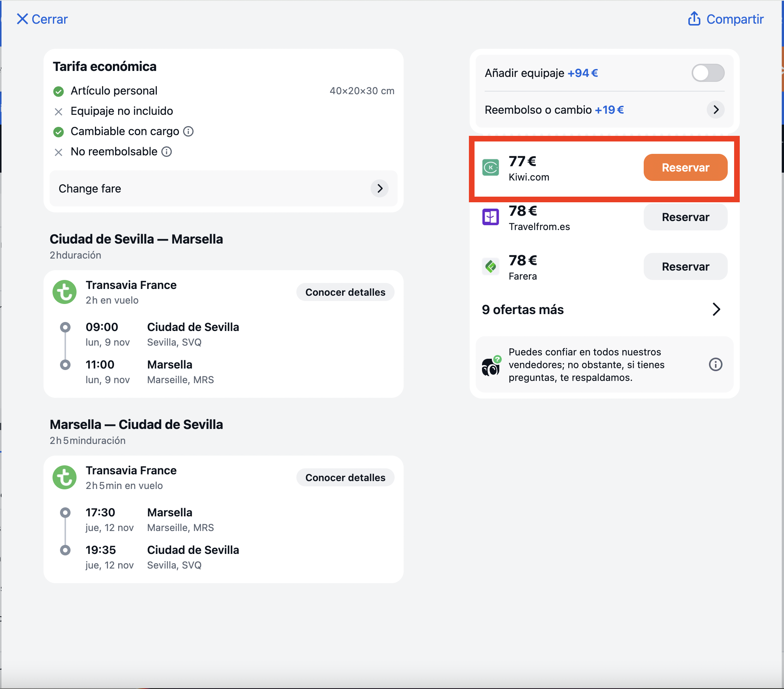Reserve the 78 € Travelfrom.es offer
This screenshot has width=784, height=689.
click(x=685, y=217)
